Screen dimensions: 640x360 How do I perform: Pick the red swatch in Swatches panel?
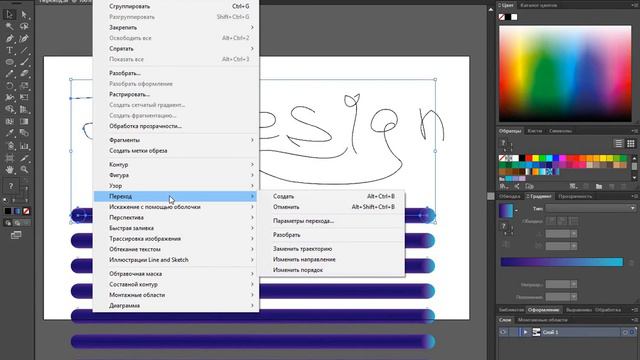[x=529, y=158]
